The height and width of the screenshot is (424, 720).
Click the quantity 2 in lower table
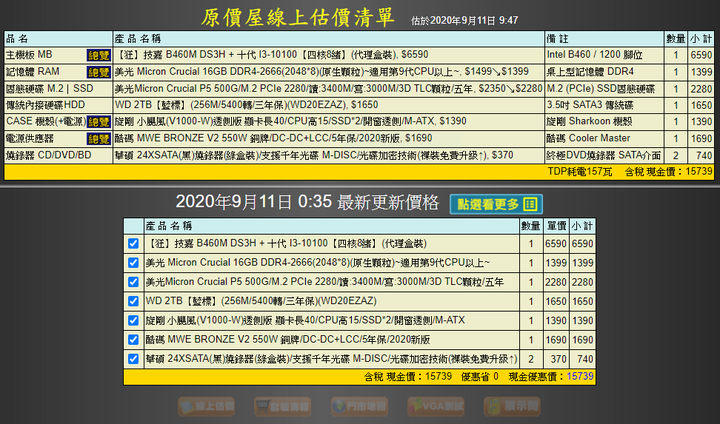[x=531, y=359]
